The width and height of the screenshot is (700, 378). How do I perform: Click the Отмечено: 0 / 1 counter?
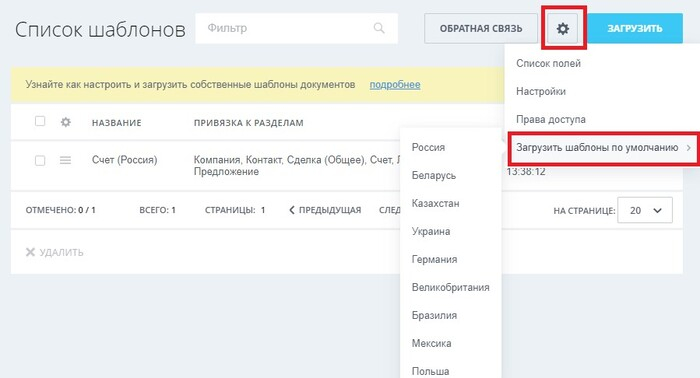tap(61, 210)
